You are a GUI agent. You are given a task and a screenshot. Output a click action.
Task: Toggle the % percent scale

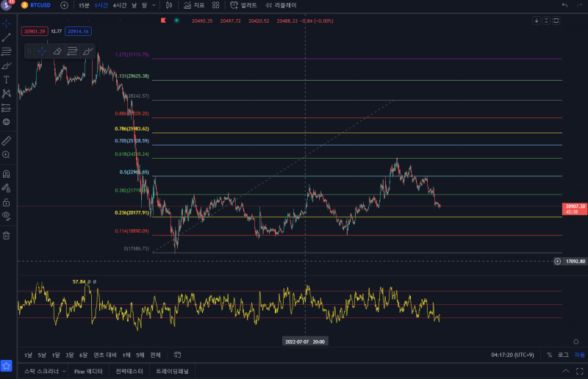549,355
